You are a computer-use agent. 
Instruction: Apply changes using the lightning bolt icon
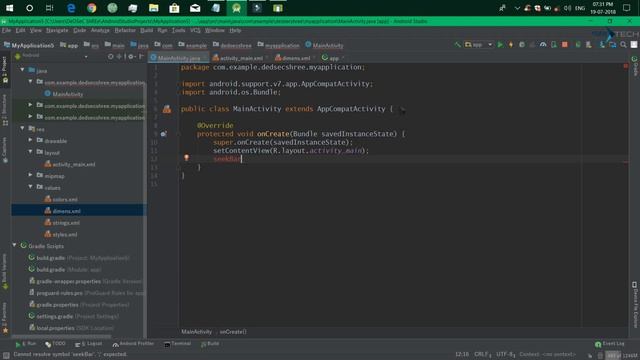[511, 45]
